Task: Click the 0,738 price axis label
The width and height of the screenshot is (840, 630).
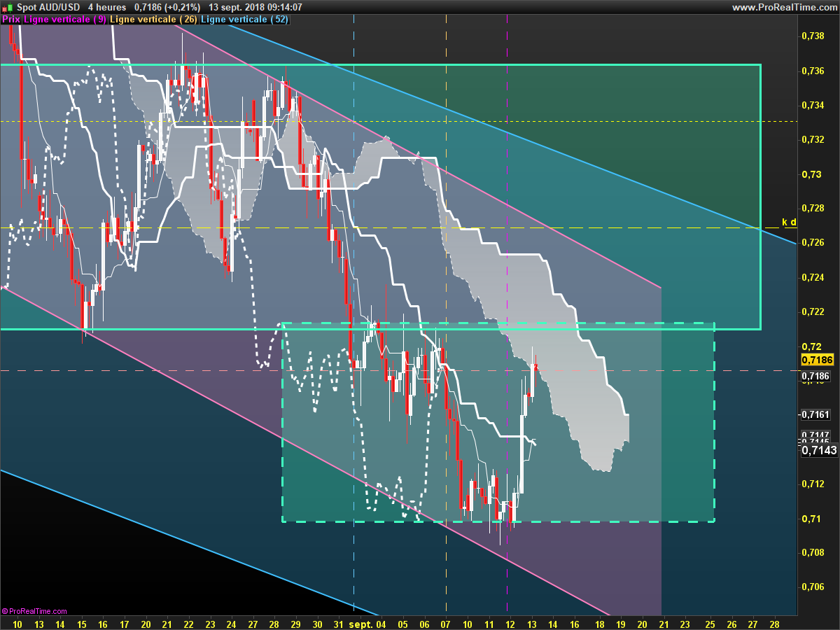Action: coord(812,36)
